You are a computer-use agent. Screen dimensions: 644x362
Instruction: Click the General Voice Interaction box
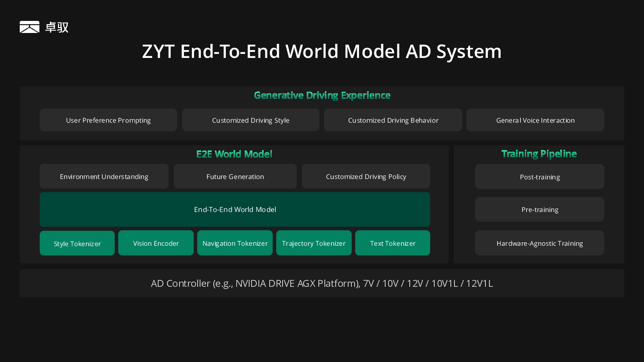tap(535, 120)
